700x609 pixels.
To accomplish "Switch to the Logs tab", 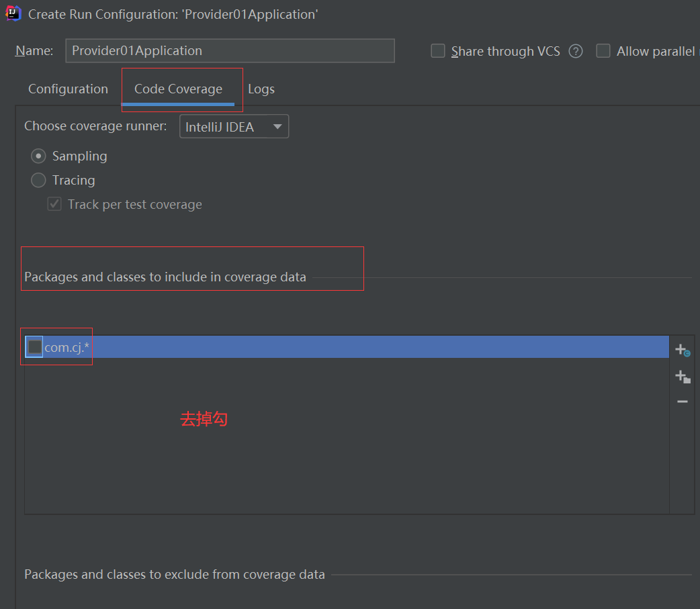I will tap(261, 89).
